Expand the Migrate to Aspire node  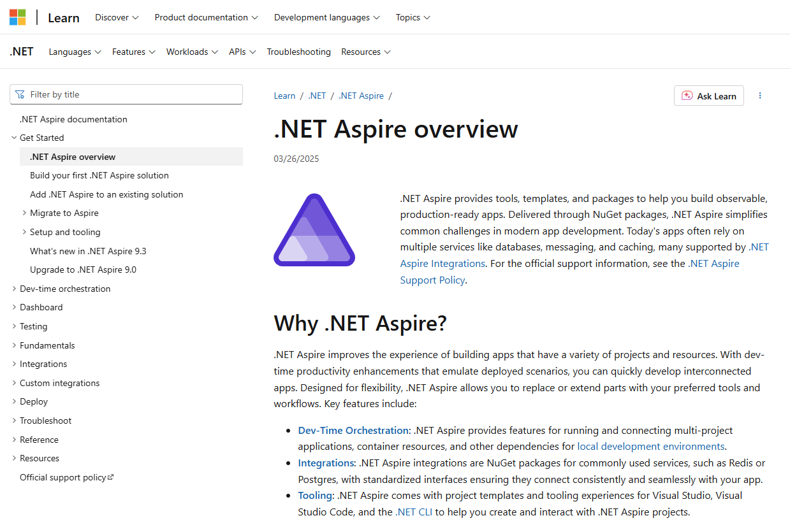(x=24, y=213)
